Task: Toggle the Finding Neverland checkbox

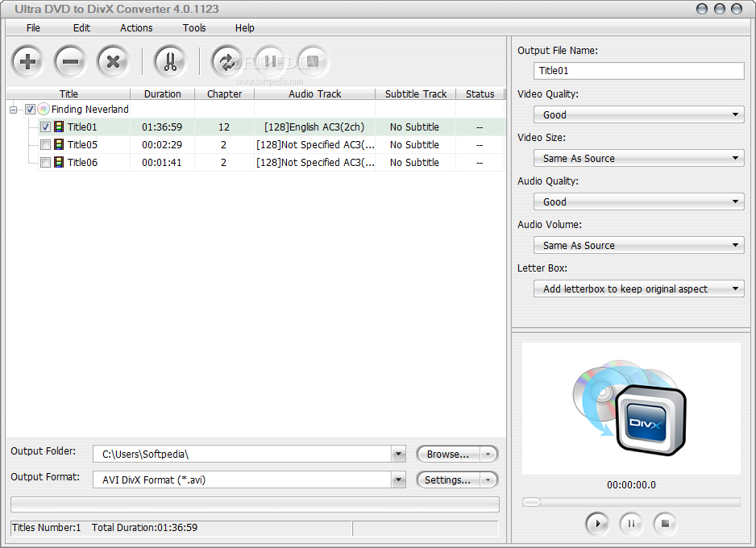Action: coord(30,110)
